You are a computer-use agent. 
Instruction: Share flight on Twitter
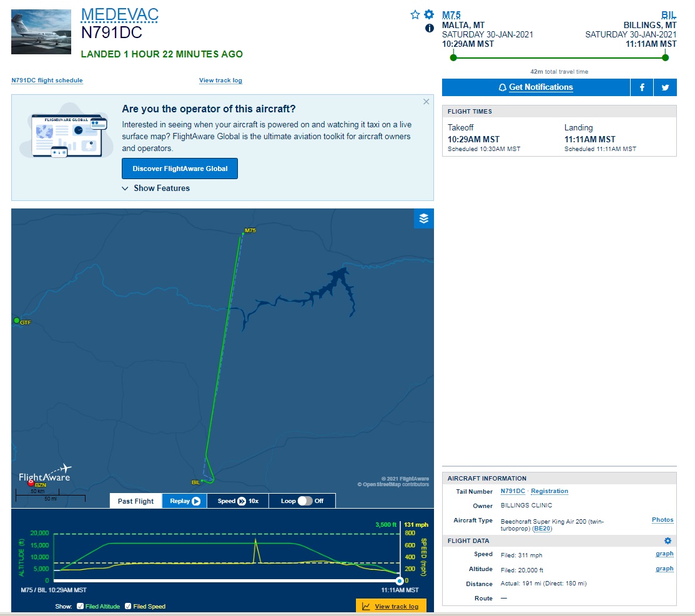665,87
